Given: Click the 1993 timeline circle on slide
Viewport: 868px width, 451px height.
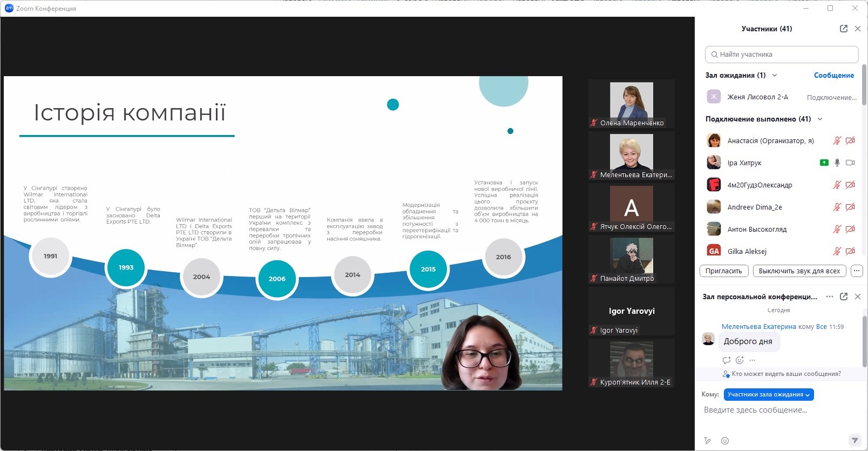Looking at the screenshot, I should click(126, 267).
